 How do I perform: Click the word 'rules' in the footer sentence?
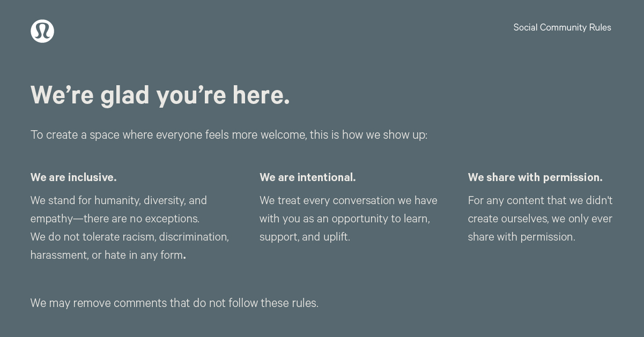pyautogui.click(x=304, y=303)
